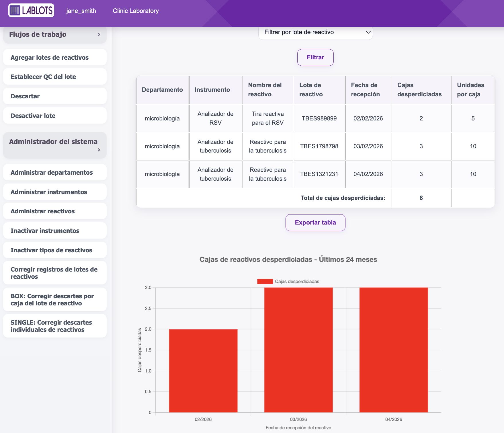
Task: Click Analizador de RSV cell
Action: click(x=216, y=118)
